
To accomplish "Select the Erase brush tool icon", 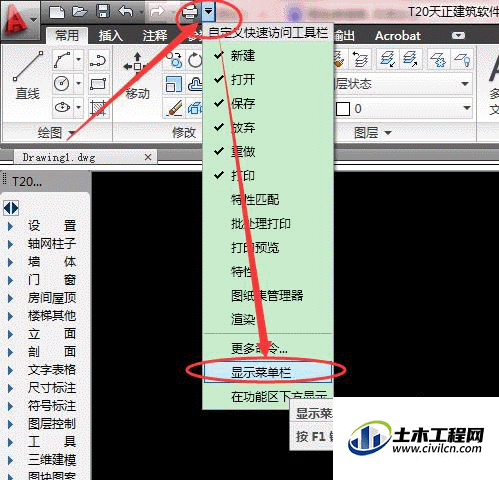I will tap(174, 108).
